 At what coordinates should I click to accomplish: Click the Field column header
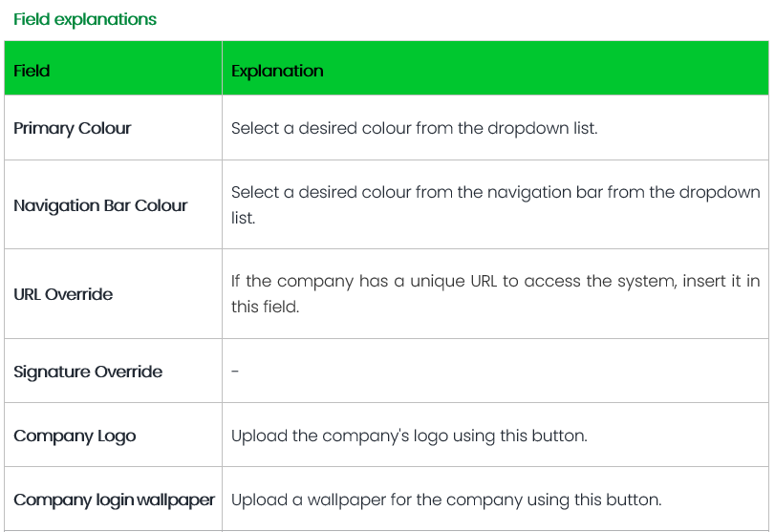click(x=32, y=71)
